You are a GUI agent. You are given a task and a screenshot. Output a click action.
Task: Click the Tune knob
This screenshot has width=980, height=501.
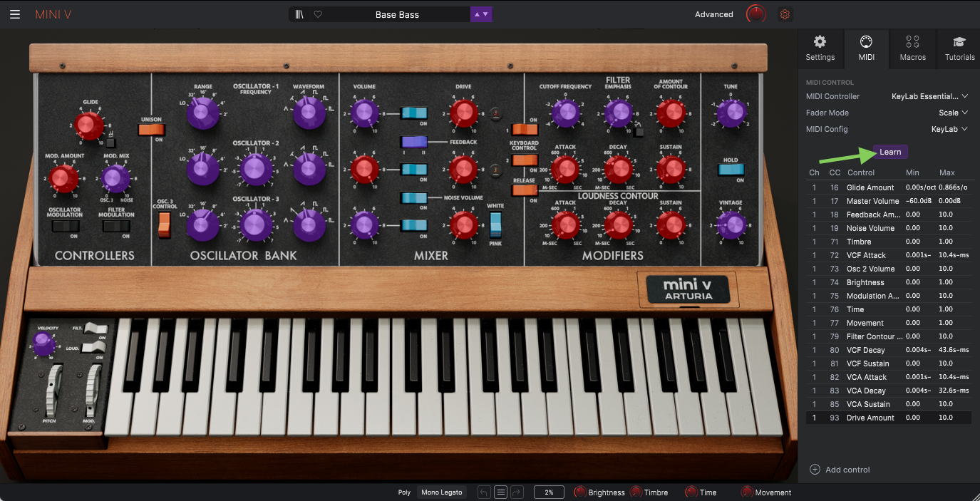[731, 112]
